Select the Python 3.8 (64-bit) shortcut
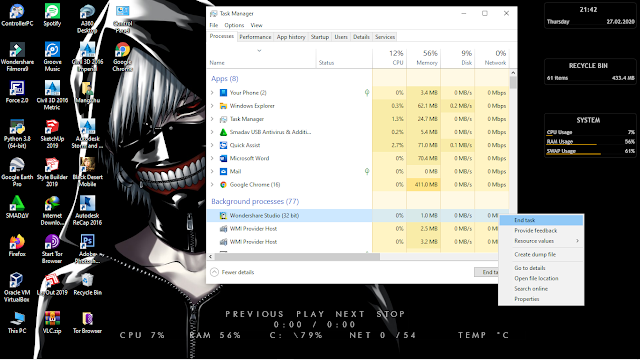This screenshot has height=360, width=640. click(17, 134)
